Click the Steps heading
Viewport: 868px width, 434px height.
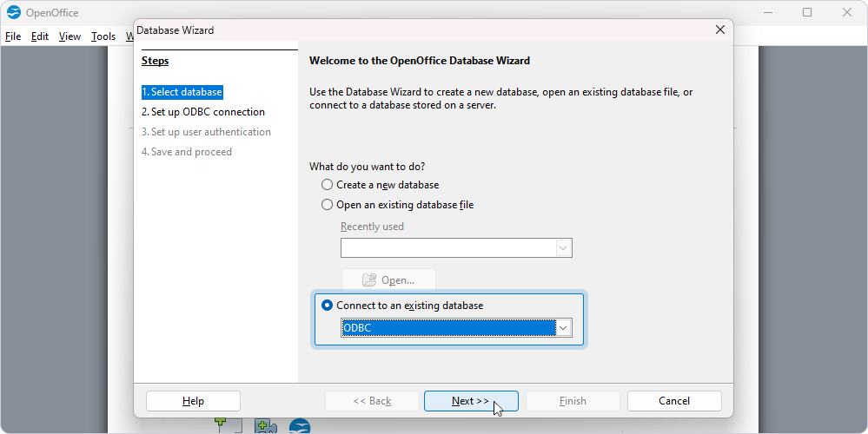pyautogui.click(x=155, y=61)
